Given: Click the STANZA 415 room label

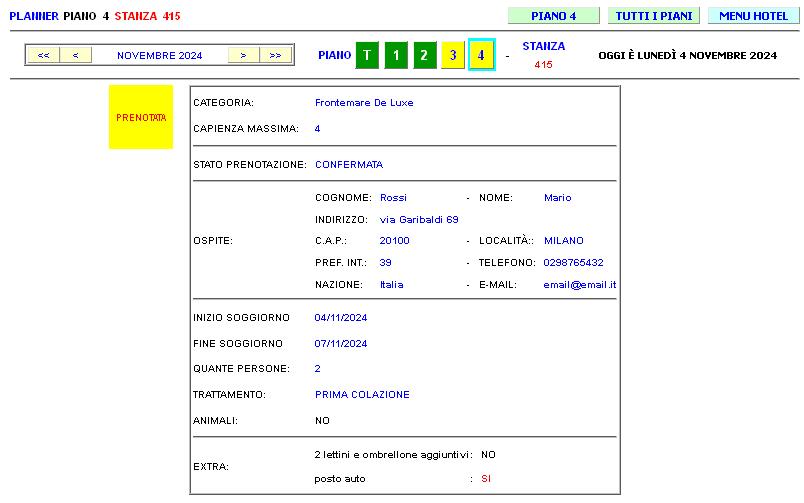Looking at the screenshot, I should tap(544, 55).
